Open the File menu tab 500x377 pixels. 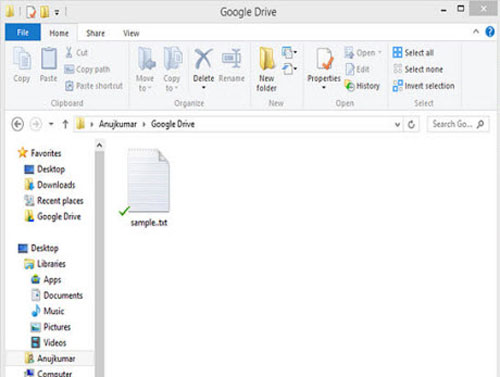click(x=23, y=32)
